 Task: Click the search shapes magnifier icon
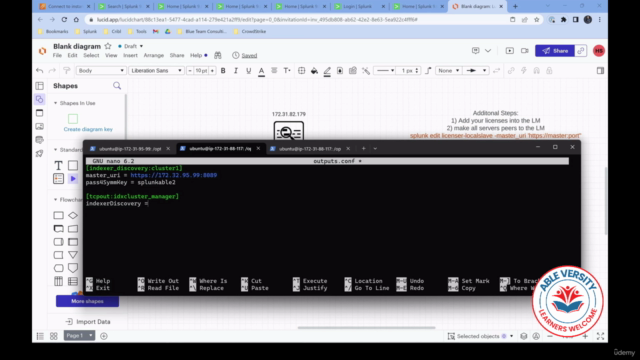[x=117, y=86]
